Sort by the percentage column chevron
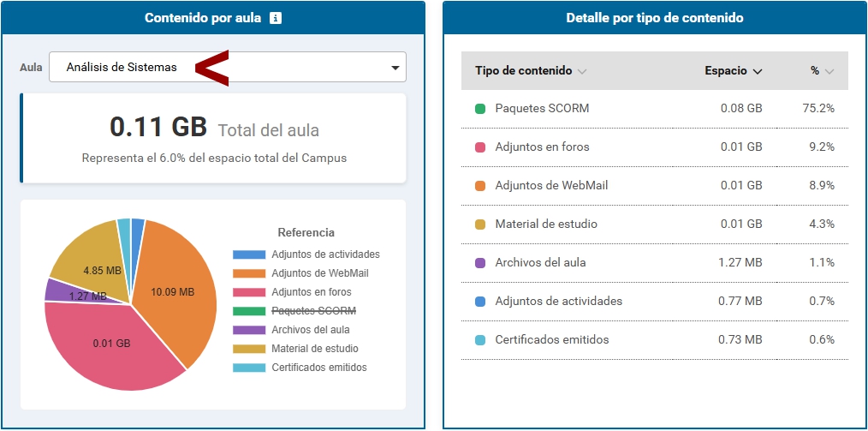The image size is (868, 431). tap(829, 71)
